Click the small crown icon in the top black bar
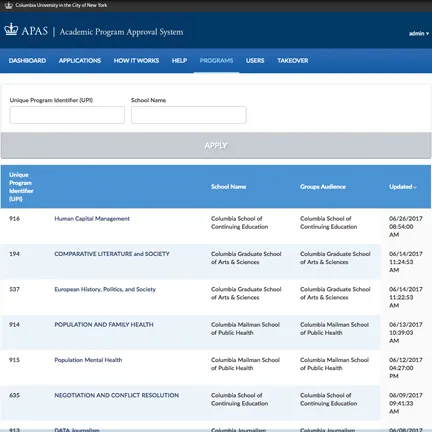The image size is (432, 432). 8,5
